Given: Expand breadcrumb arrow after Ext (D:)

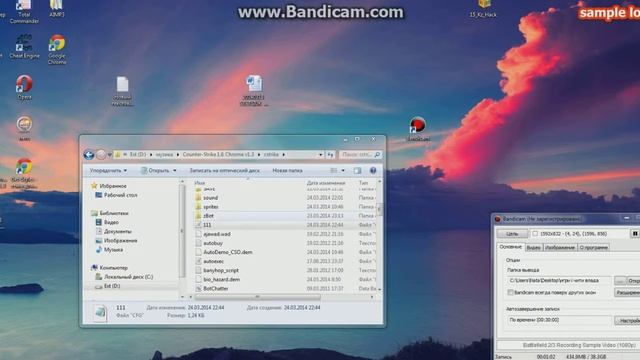Looking at the screenshot, I should [151, 155].
